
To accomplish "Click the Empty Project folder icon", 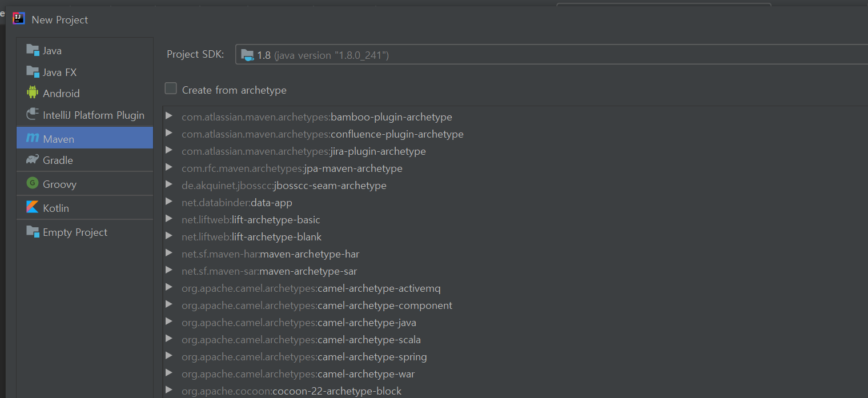I will coord(33,232).
